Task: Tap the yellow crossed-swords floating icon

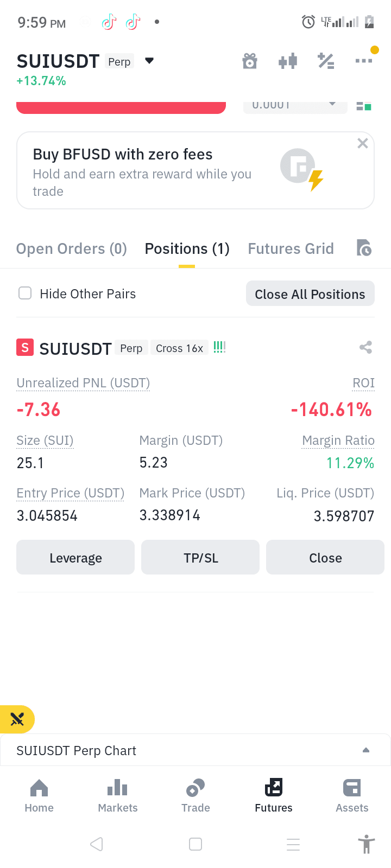Action: tap(17, 719)
